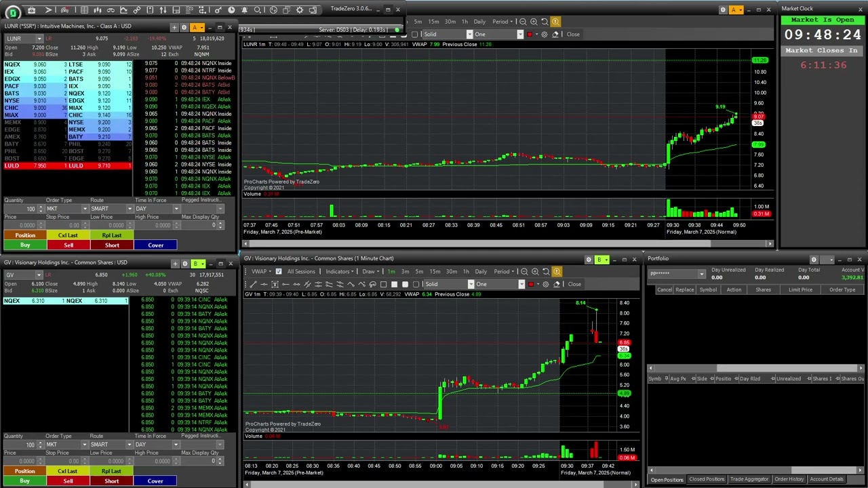Viewport: 868px width, 488px height.
Task: Click the magnifier search icon in main toolbar
Action: tap(258, 10)
